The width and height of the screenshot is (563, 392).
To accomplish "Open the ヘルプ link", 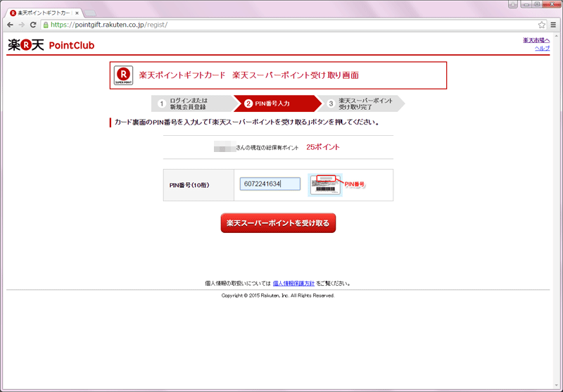I will (542, 48).
